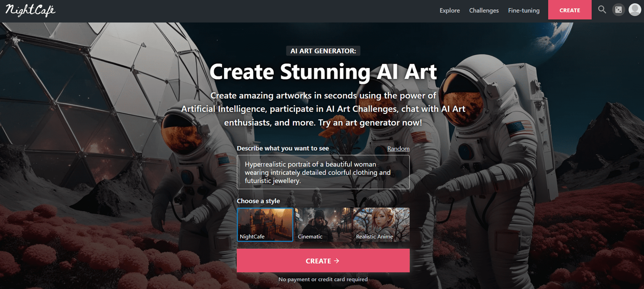
Task: Click the arrow inside the large CREATE button
Action: (337, 261)
